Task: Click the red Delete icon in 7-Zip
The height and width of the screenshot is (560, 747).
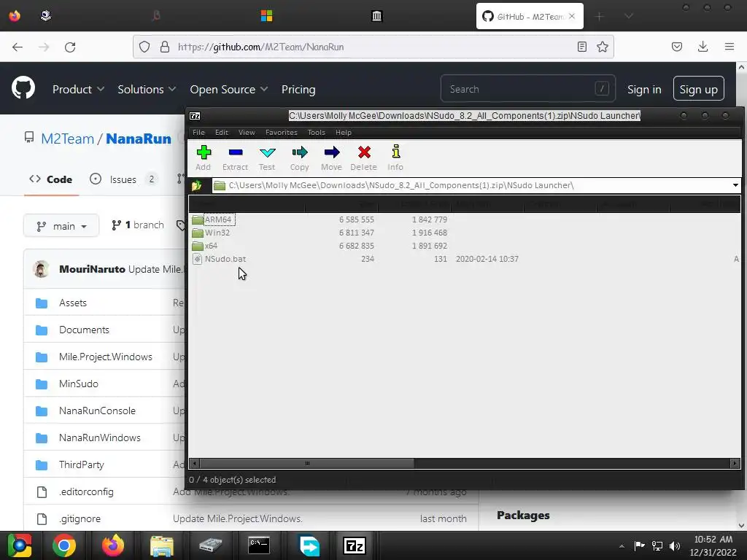Action: pyautogui.click(x=364, y=158)
